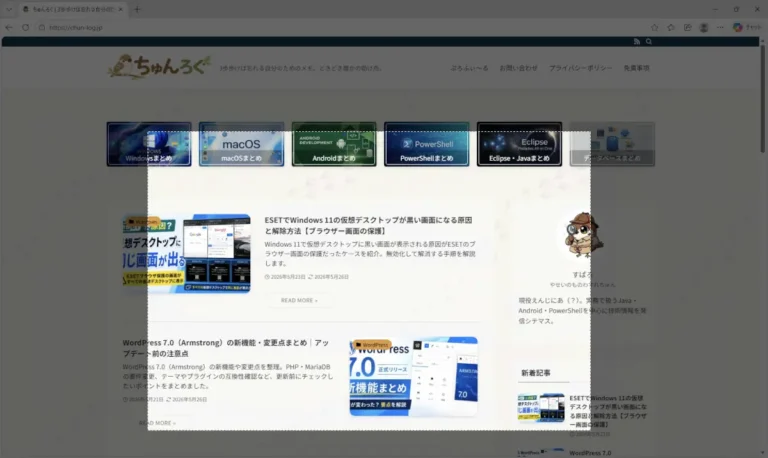
Task: Click the sparrow detective profile avatar
Action: pos(582,235)
